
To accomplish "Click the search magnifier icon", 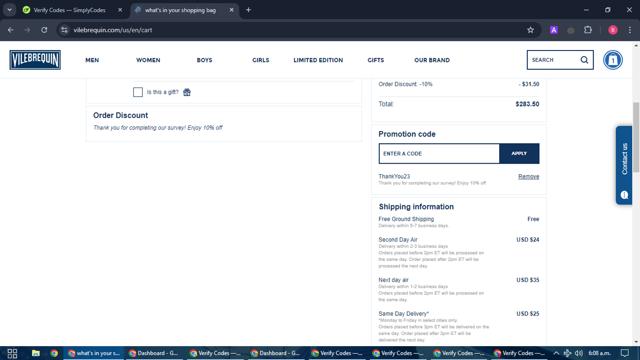I will pos(584,60).
